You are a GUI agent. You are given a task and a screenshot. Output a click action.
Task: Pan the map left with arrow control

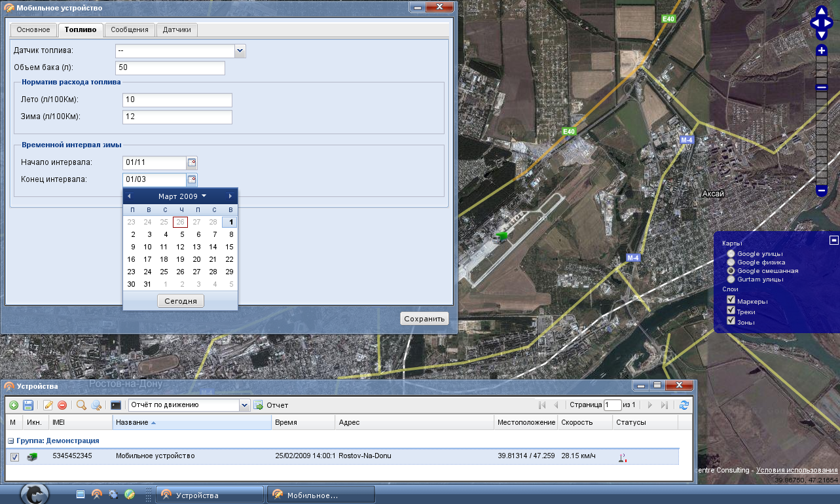click(x=814, y=24)
